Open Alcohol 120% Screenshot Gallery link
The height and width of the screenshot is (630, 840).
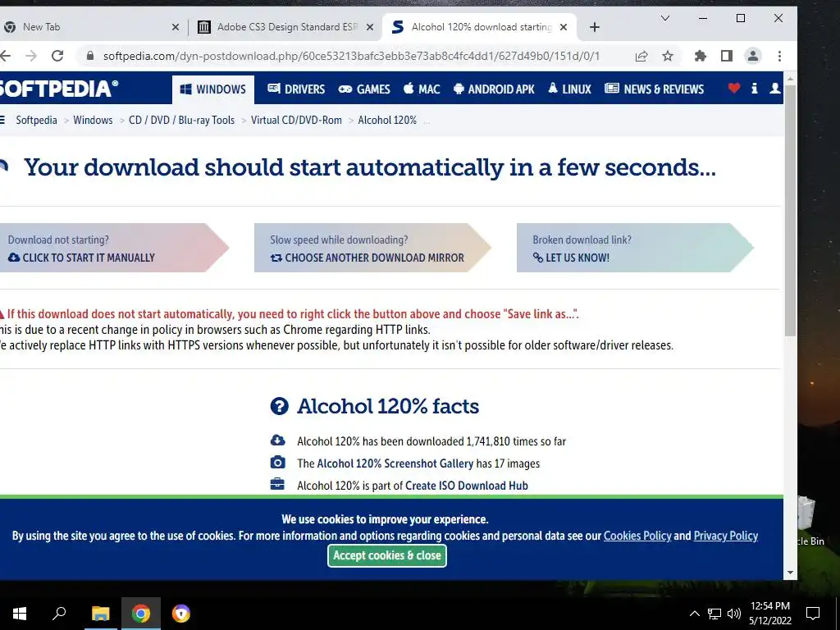click(x=395, y=463)
